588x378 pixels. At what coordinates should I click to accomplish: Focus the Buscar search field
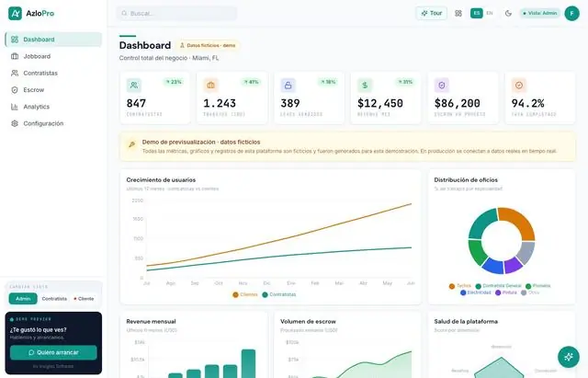[x=176, y=14]
